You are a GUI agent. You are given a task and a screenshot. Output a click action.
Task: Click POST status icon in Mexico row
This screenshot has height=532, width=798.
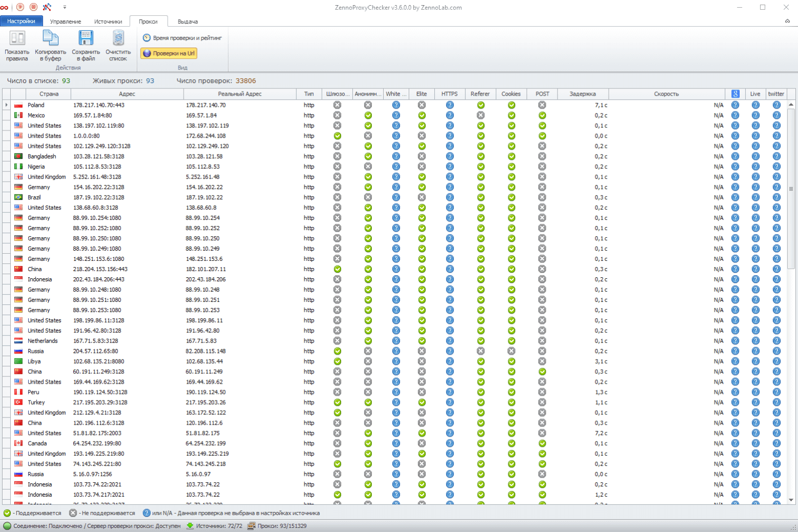(x=542, y=115)
